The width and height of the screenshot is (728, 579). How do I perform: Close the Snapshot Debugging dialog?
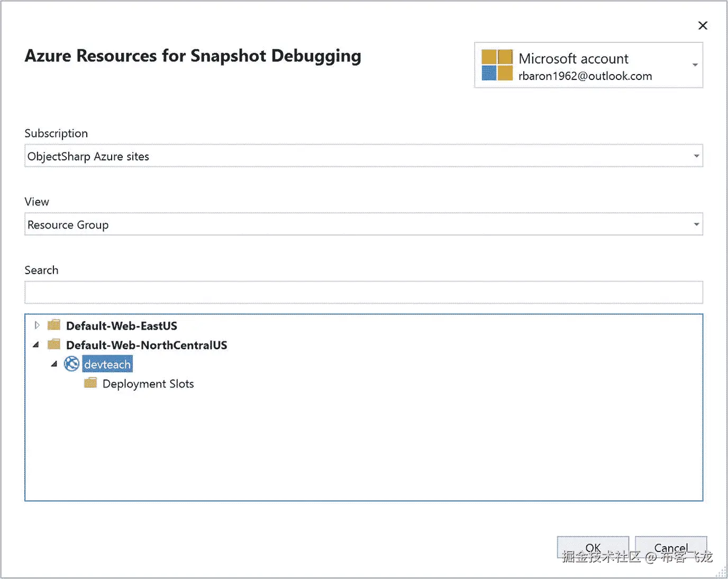(703, 25)
